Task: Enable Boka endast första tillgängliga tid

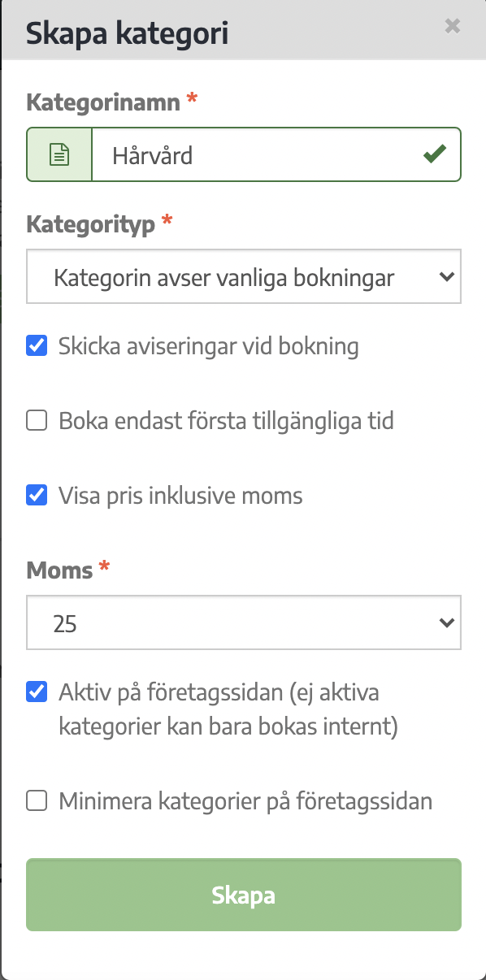Action: pos(37,421)
